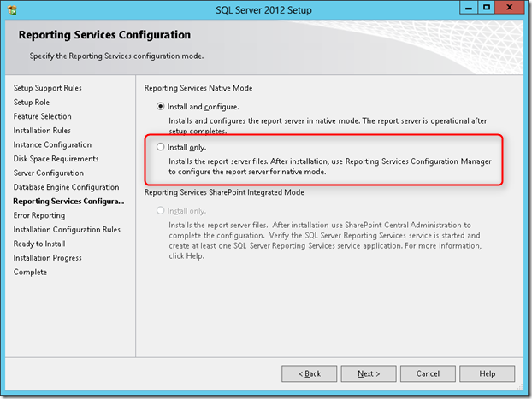Click 'Instance Configuration' step in sidebar
Viewport: 532px width, 399px height.
pyautogui.click(x=52, y=144)
